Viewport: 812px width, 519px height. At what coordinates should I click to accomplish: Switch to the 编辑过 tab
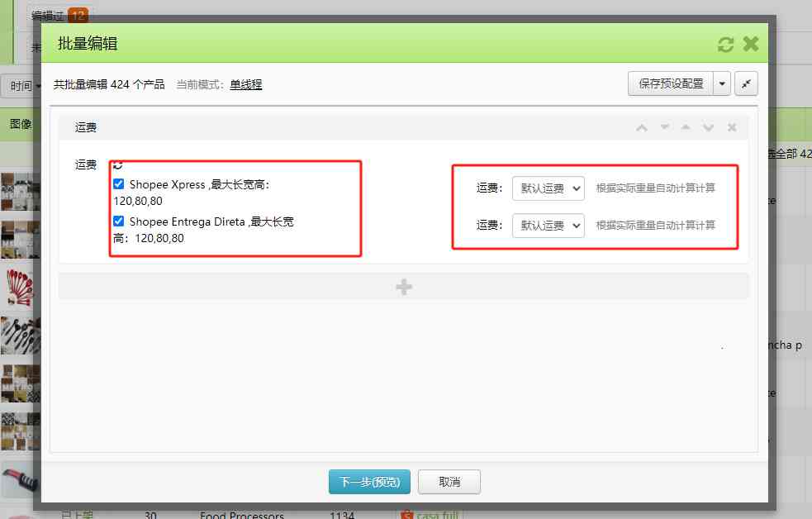point(45,14)
